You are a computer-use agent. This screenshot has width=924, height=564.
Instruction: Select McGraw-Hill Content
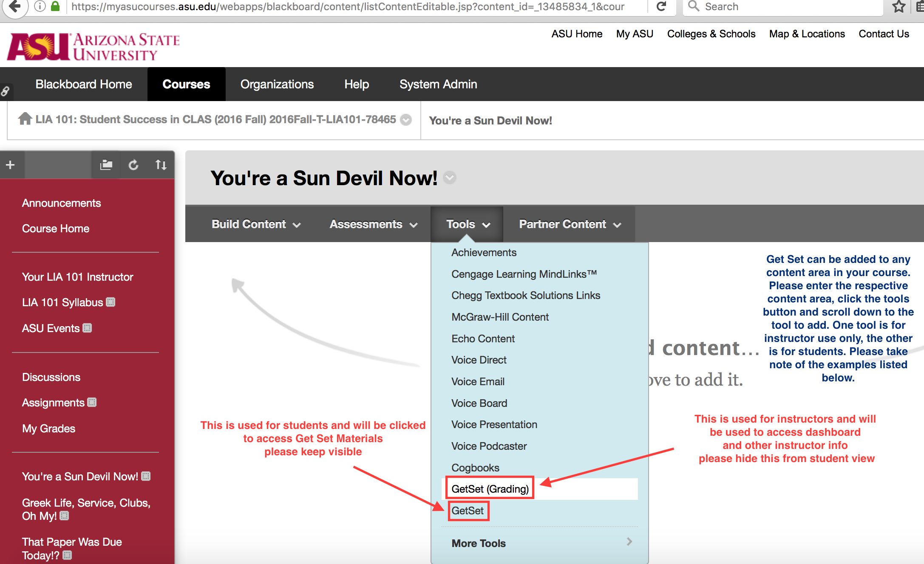pyautogui.click(x=500, y=317)
